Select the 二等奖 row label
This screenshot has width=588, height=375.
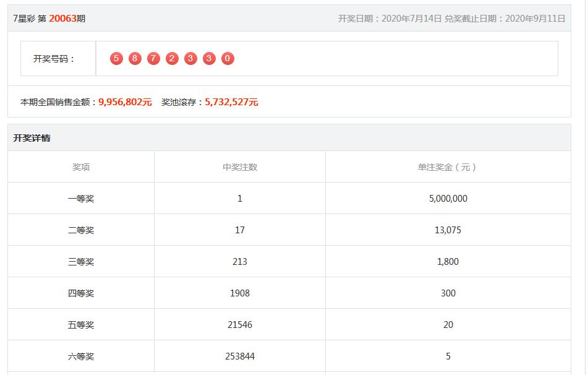[81, 230]
